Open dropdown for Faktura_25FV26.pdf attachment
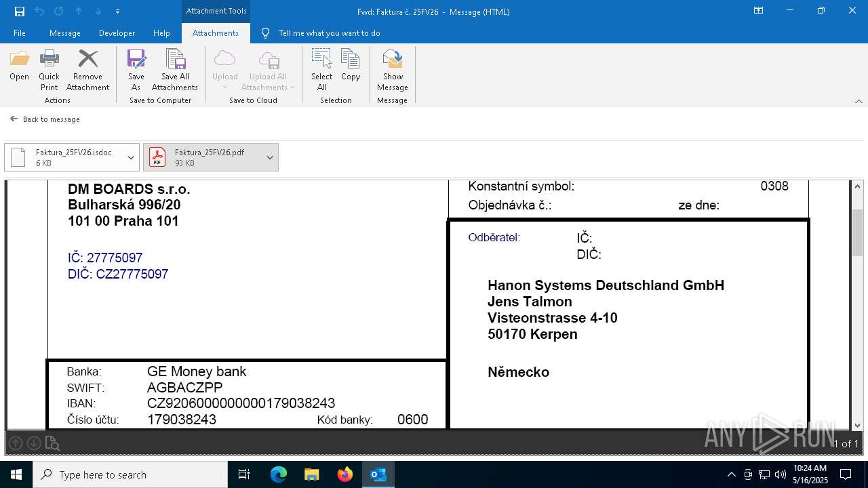The image size is (868, 488). 270,157
